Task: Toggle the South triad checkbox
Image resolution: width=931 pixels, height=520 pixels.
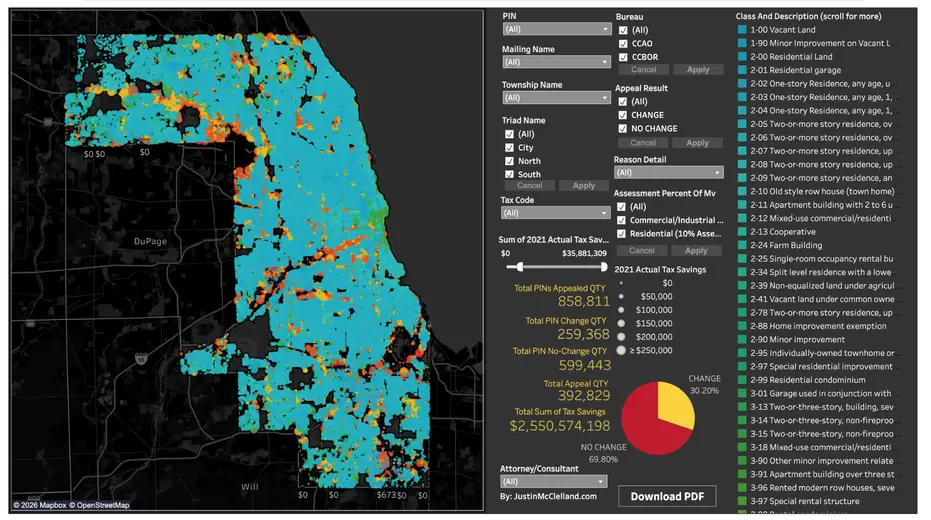Action: (x=509, y=174)
